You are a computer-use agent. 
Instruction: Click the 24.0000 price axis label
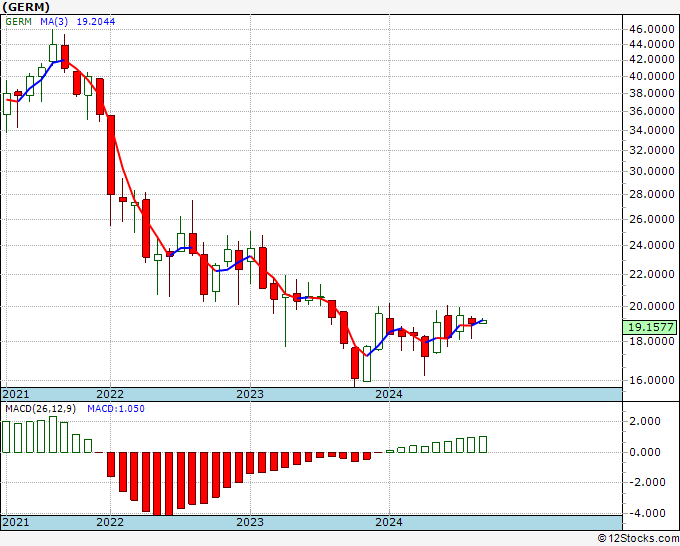(x=651, y=245)
